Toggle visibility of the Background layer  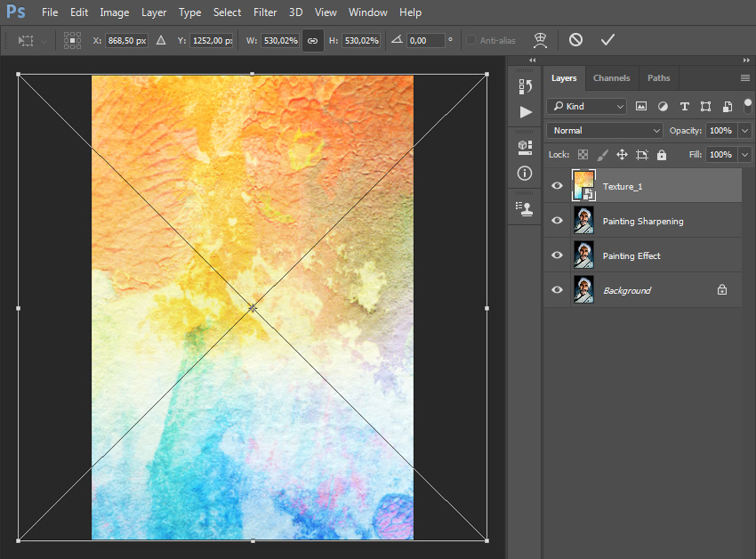tap(557, 290)
